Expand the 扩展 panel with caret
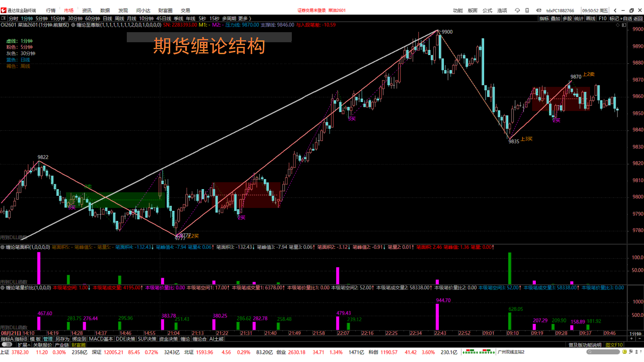The height and width of the screenshot is (362, 644). (24, 345)
